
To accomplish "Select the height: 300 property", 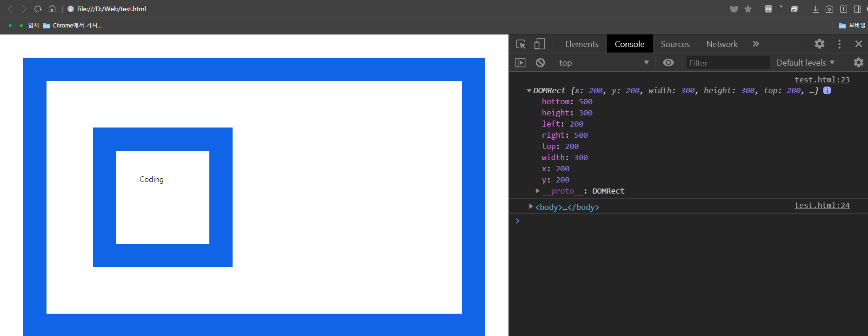I will [x=567, y=113].
